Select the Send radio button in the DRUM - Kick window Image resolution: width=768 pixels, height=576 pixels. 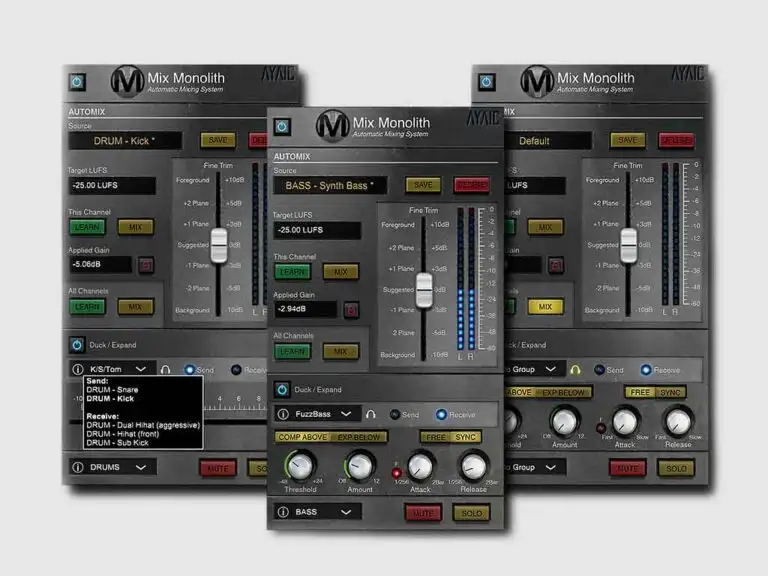[190, 370]
